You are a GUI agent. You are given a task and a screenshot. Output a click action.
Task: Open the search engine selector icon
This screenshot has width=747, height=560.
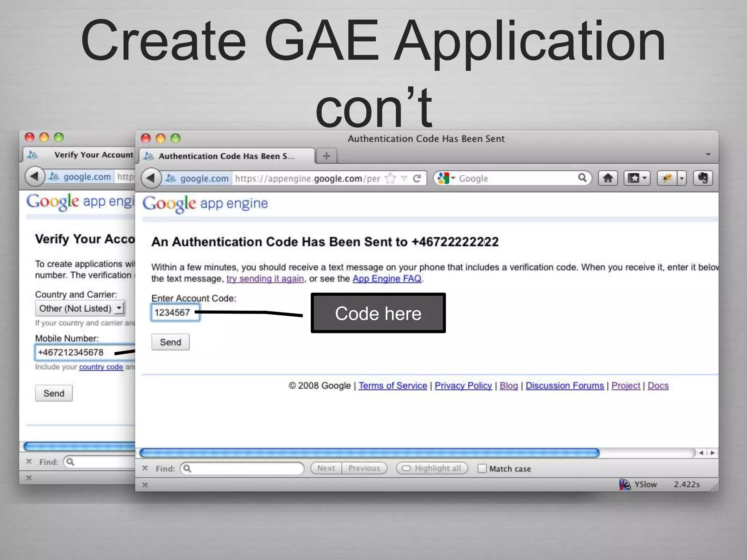(x=446, y=178)
